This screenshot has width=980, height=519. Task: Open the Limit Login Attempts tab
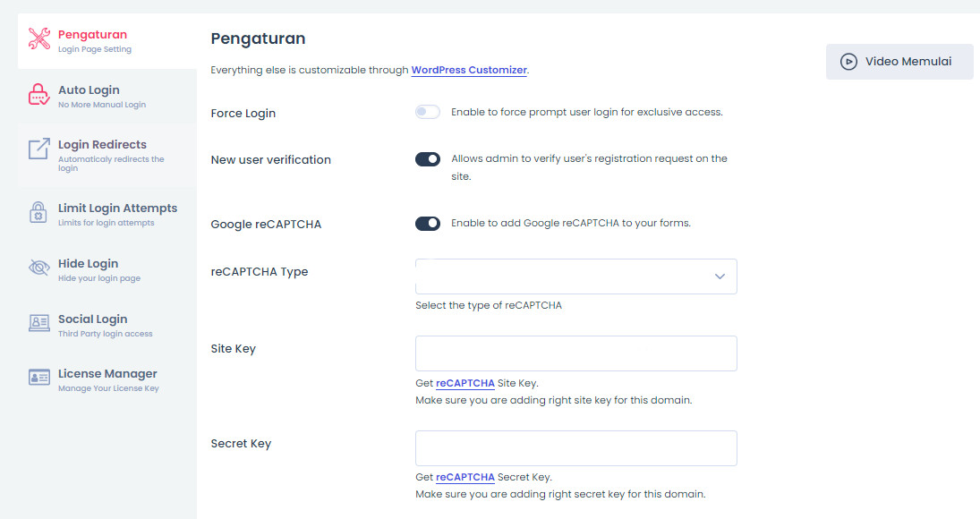coord(117,208)
